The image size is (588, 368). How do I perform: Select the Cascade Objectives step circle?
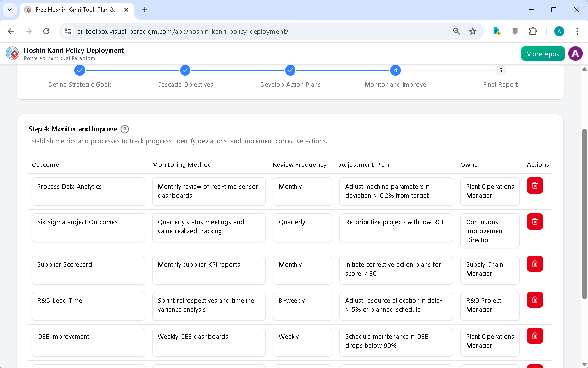pos(185,70)
